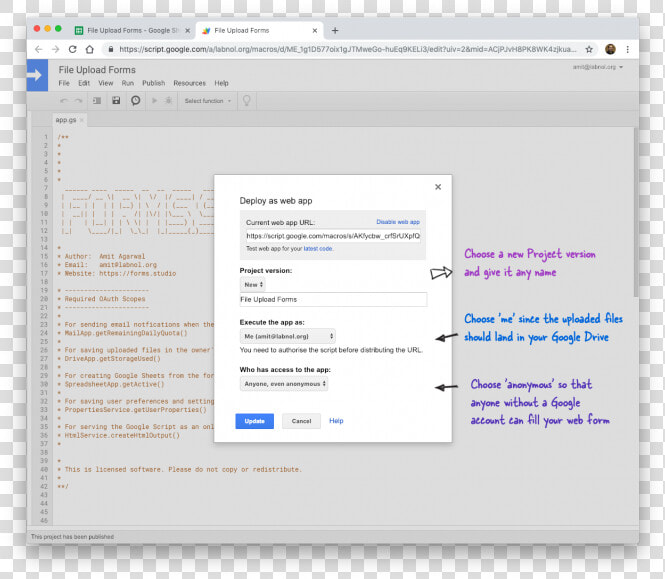Image resolution: width=665 pixels, height=579 pixels.
Task: Click the debug bug icon
Action: click(x=168, y=101)
